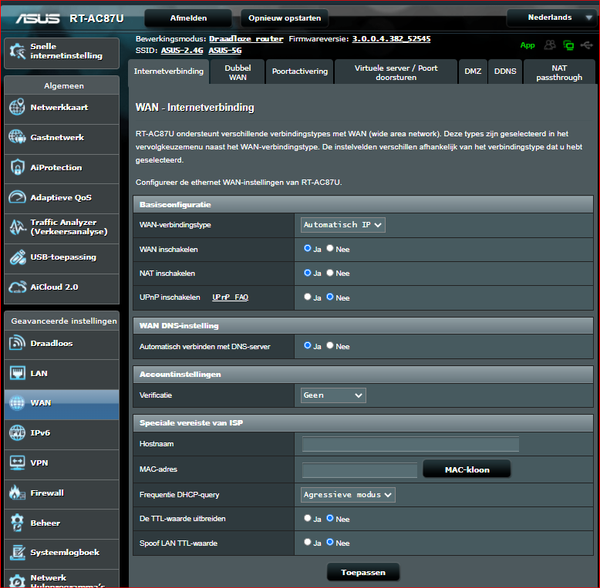Click the VPN screen icon
Viewport: 600px width, 588px height.
17,463
